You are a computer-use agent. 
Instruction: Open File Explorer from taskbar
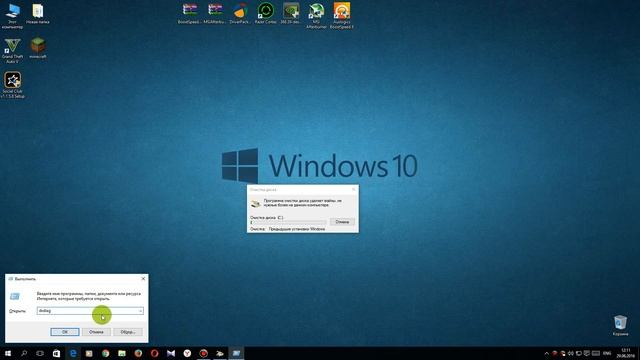click(x=122, y=353)
